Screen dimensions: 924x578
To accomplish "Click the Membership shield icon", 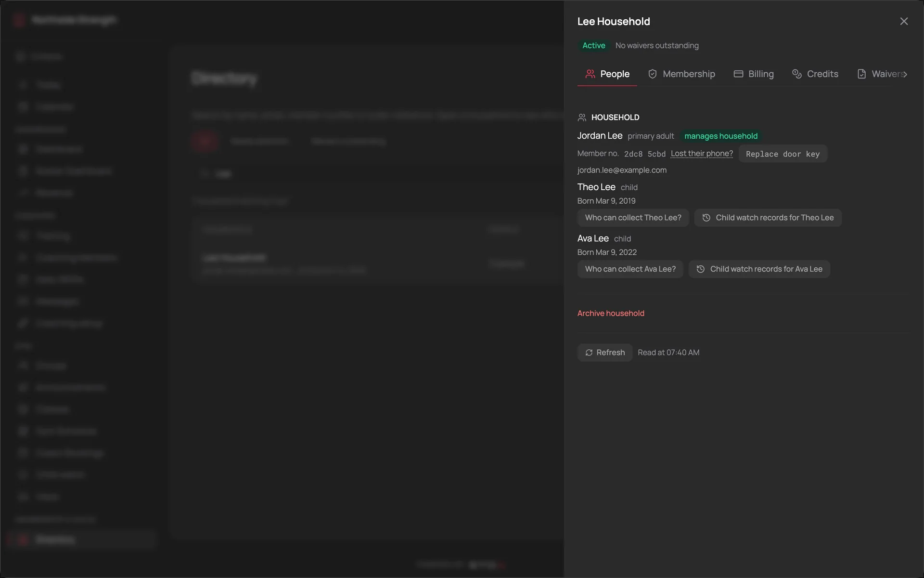I will [653, 74].
